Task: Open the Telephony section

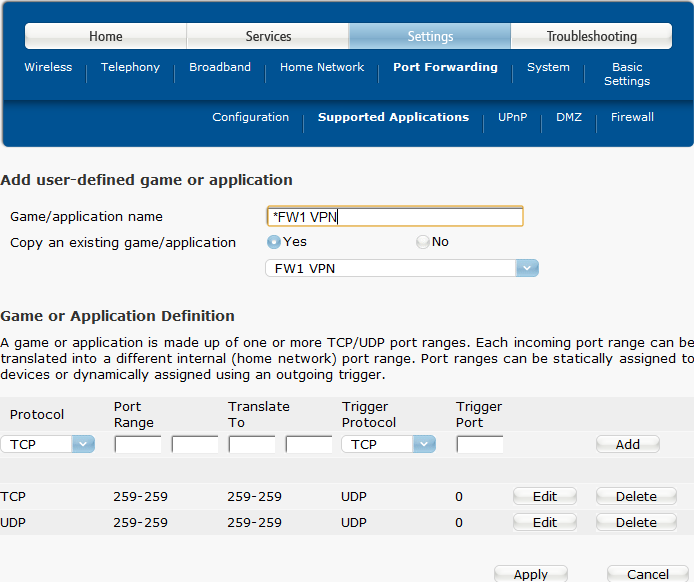Action: coord(130,68)
